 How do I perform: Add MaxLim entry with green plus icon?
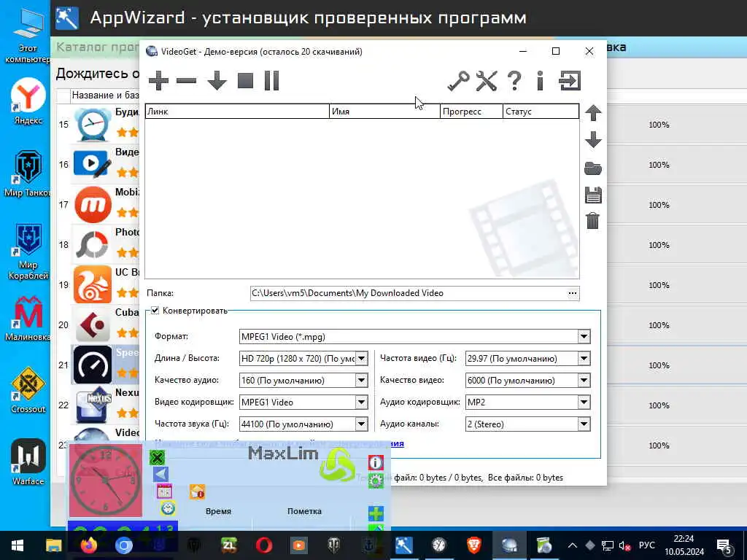click(376, 513)
